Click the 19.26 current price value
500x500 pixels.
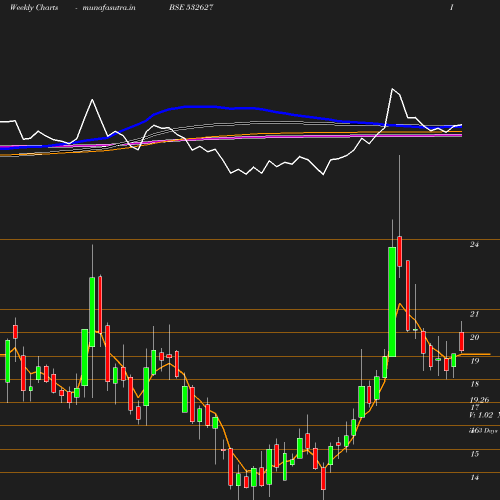[479, 399]
